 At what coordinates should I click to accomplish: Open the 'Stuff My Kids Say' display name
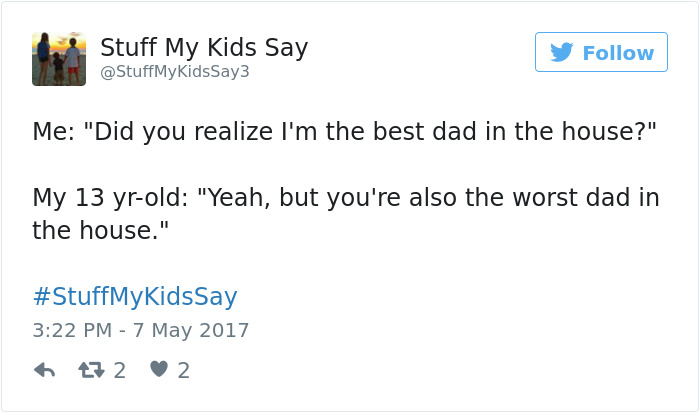[x=204, y=47]
